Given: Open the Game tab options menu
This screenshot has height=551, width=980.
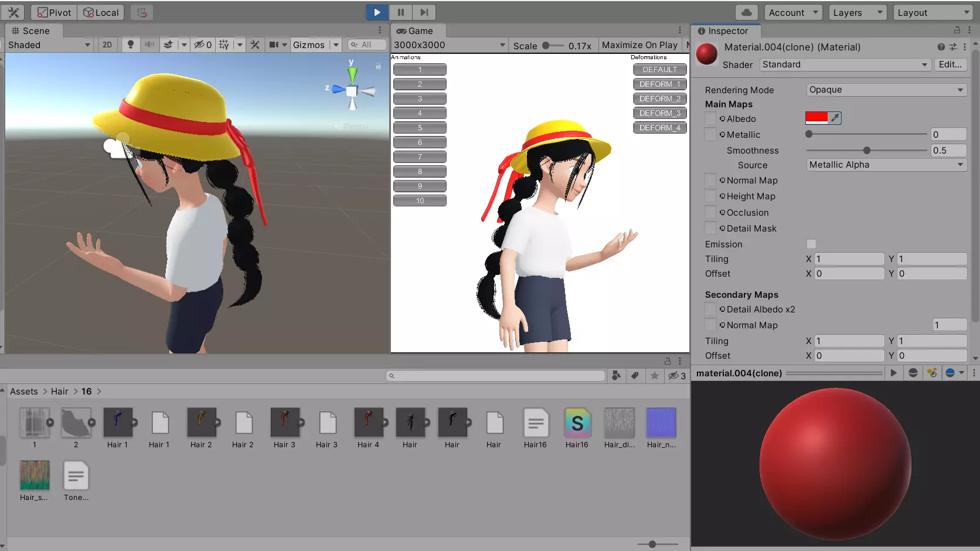Looking at the screenshot, I should click(x=680, y=30).
